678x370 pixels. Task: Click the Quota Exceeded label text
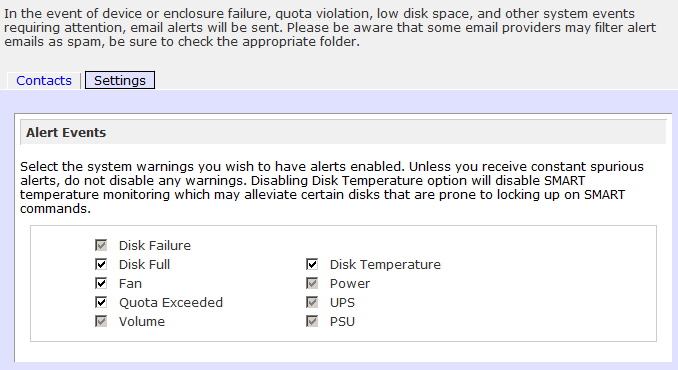pyautogui.click(x=171, y=303)
